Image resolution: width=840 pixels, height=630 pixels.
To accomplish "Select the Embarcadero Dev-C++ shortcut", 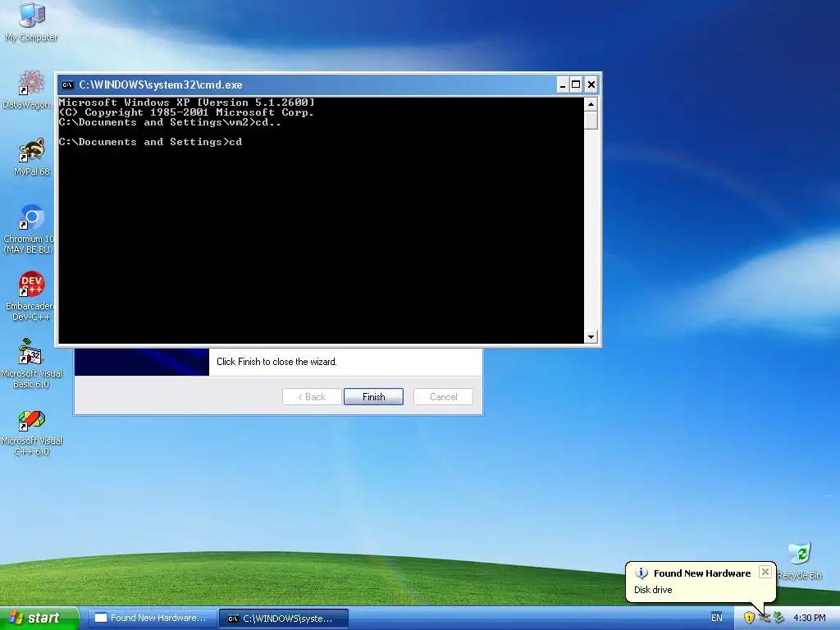I will tap(30, 295).
